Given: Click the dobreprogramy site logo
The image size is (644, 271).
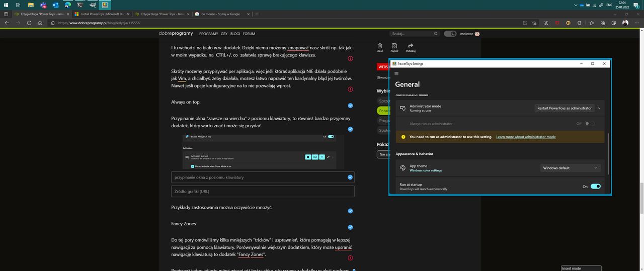Looking at the screenshot, I should (x=176, y=34).
